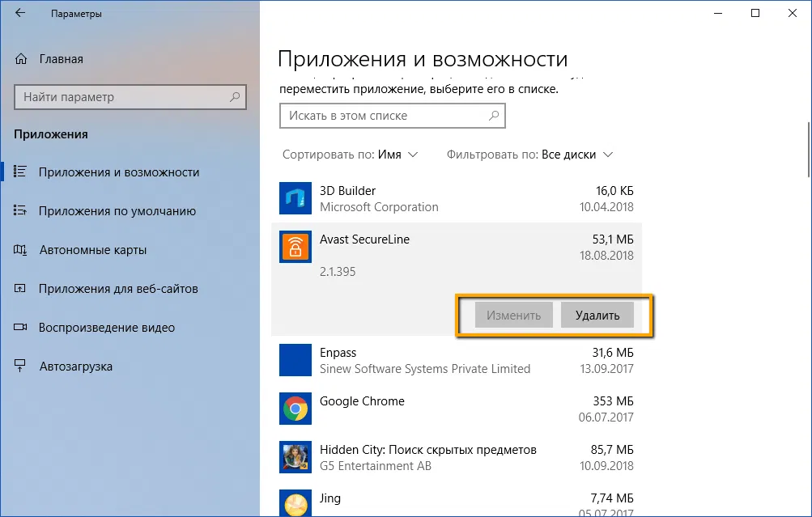Go back using the arrow icon
This screenshot has height=517, width=812.
point(20,13)
